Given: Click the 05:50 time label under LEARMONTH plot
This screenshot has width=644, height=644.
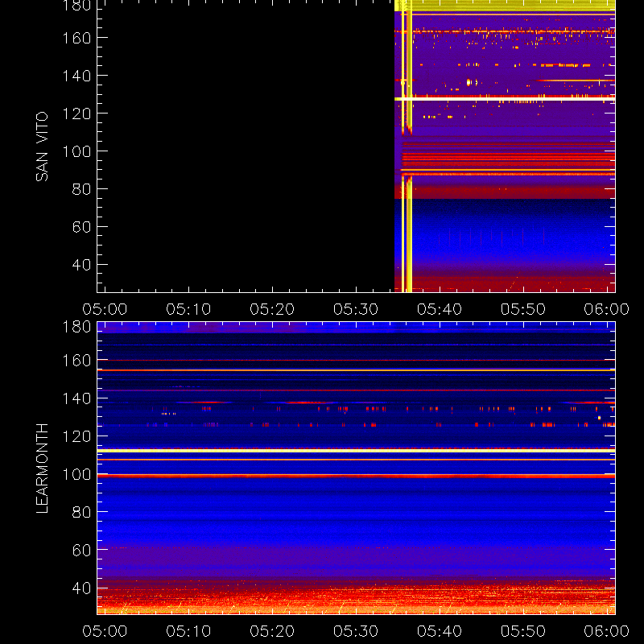Looking at the screenshot, I should point(523,631).
